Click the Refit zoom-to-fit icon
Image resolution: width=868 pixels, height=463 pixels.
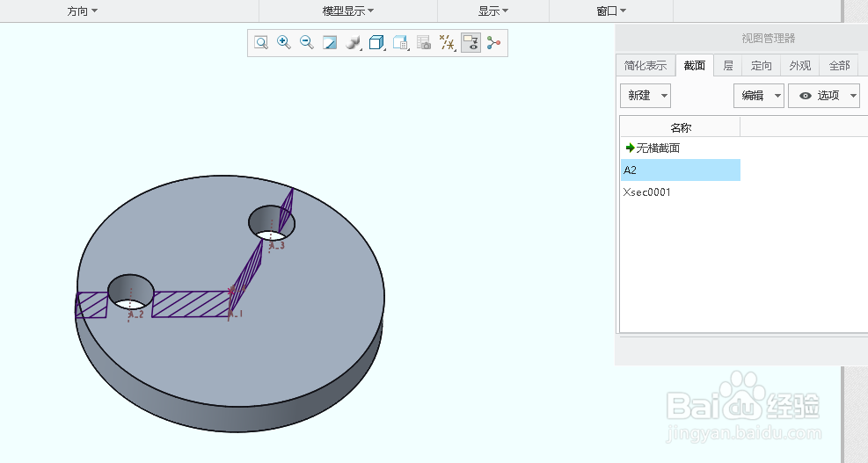[x=260, y=42]
